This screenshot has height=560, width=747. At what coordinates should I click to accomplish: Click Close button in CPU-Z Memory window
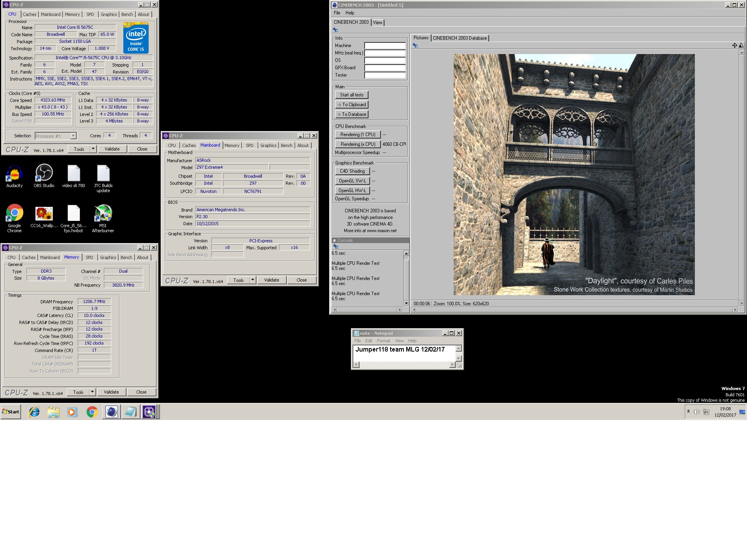click(x=141, y=392)
